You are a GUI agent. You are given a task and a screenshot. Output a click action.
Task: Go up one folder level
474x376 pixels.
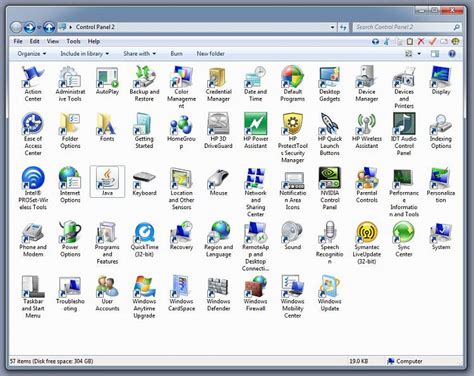click(x=49, y=27)
